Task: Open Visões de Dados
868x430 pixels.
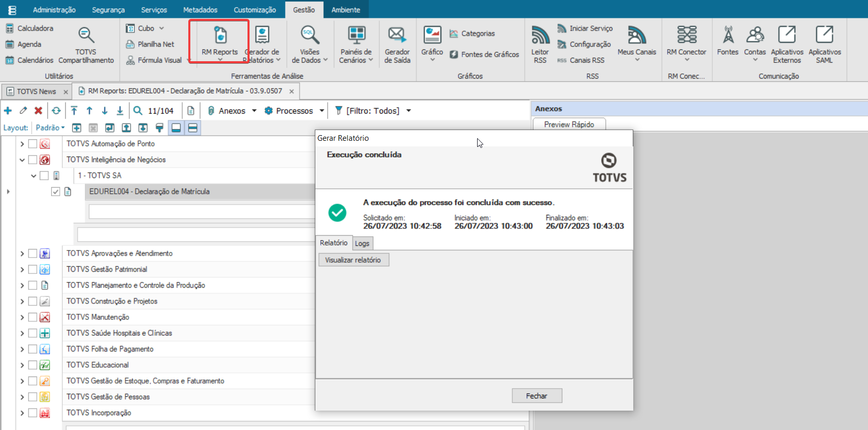Action: (310, 45)
